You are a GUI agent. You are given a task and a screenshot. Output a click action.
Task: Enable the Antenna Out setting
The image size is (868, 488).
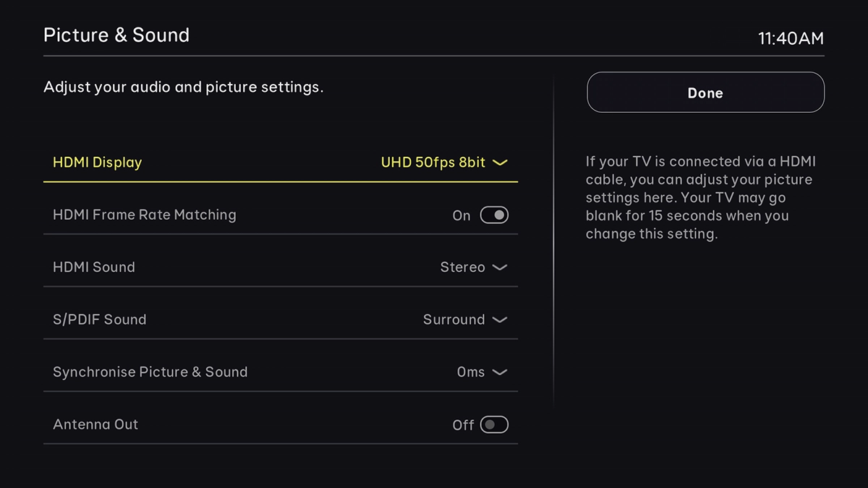point(494,424)
